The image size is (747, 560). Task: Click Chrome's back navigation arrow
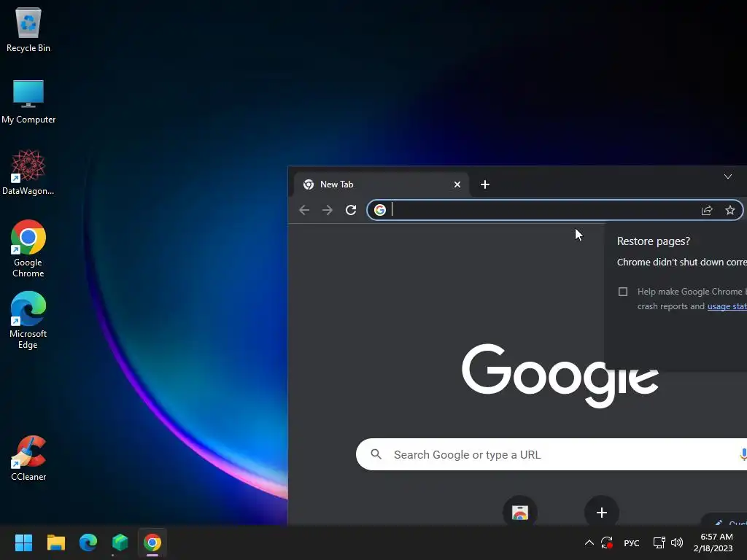point(304,210)
